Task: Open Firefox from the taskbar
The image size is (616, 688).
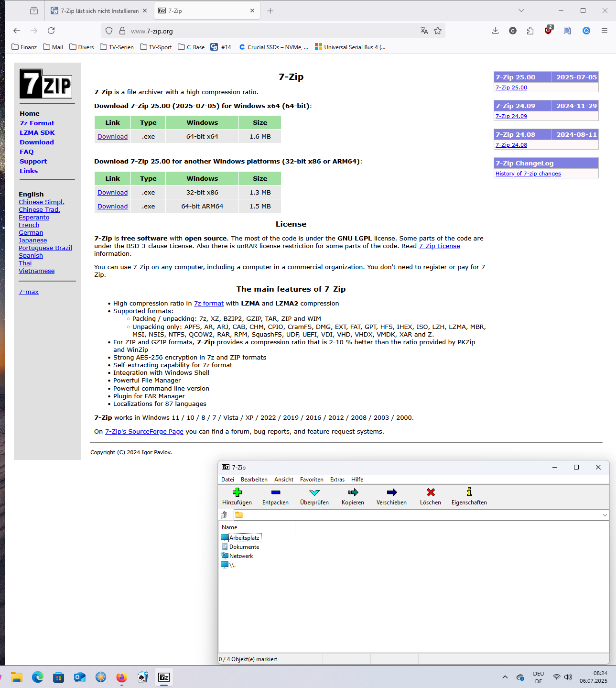Action: 121,677
